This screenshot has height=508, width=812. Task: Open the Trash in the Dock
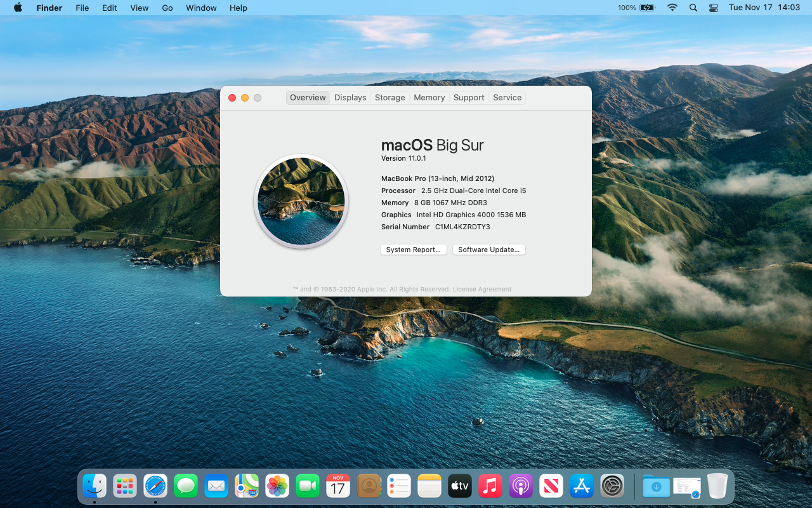pos(717,486)
